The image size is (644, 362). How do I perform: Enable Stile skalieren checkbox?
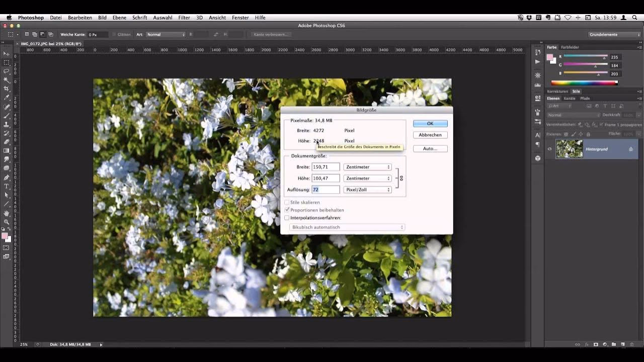[287, 203]
